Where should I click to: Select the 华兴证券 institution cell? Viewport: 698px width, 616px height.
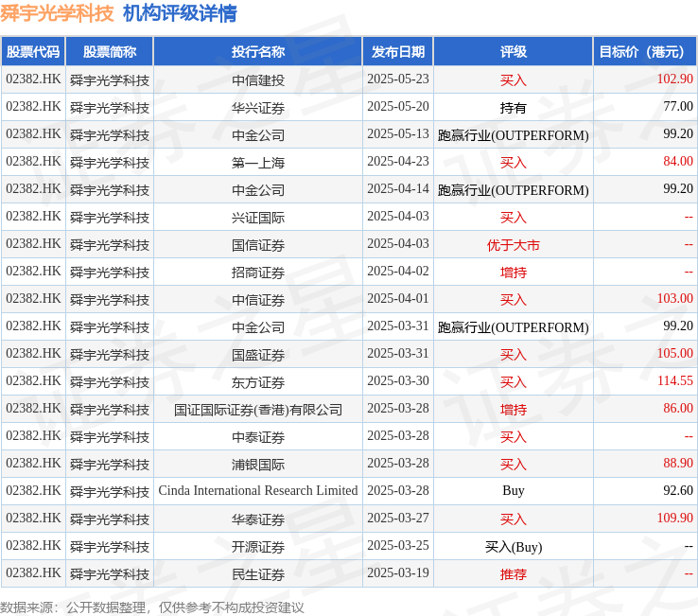258,108
